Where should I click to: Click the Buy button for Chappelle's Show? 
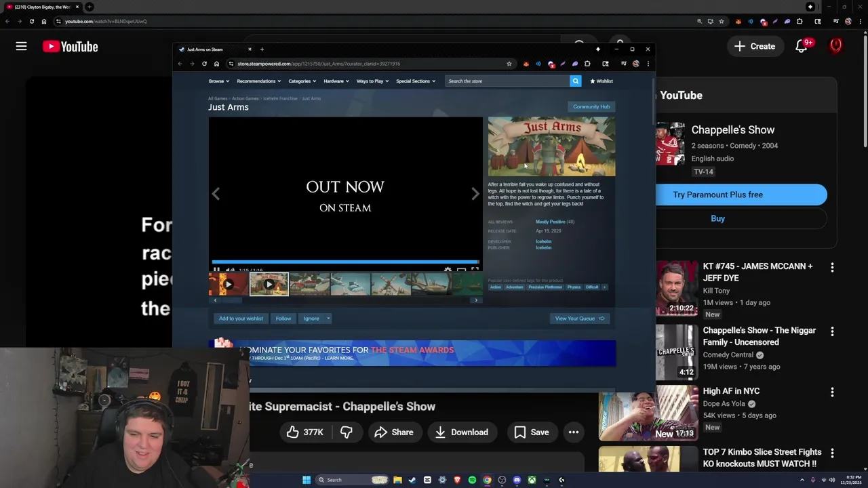pos(741,218)
